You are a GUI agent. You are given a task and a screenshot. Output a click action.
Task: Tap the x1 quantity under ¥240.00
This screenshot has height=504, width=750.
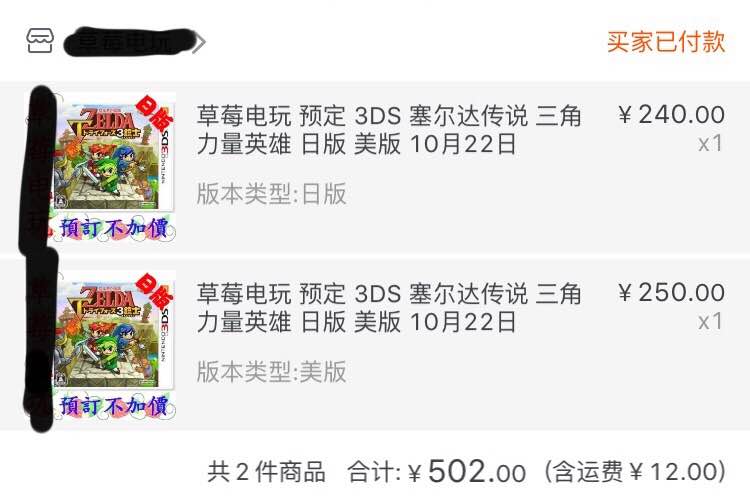(x=710, y=143)
